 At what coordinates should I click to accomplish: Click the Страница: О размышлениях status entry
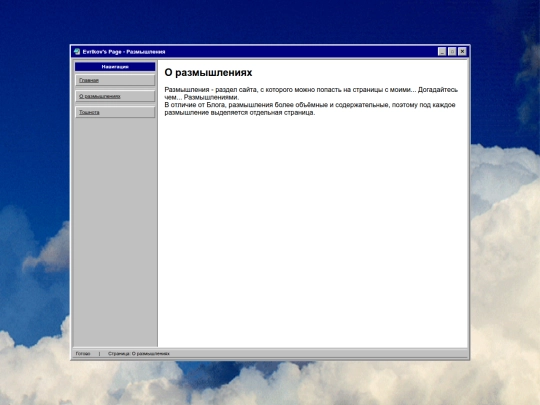tap(139, 354)
